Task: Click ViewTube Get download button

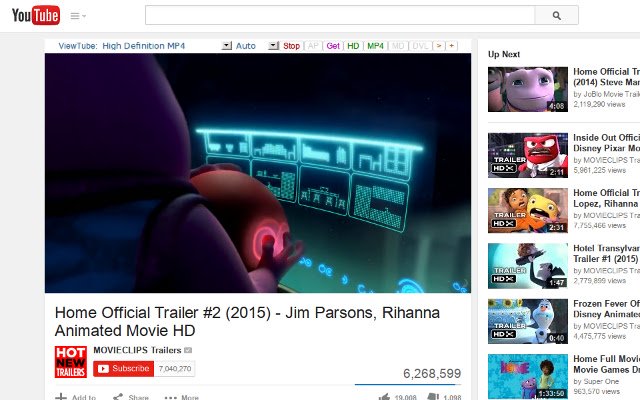Action: (x=333, y=46)
